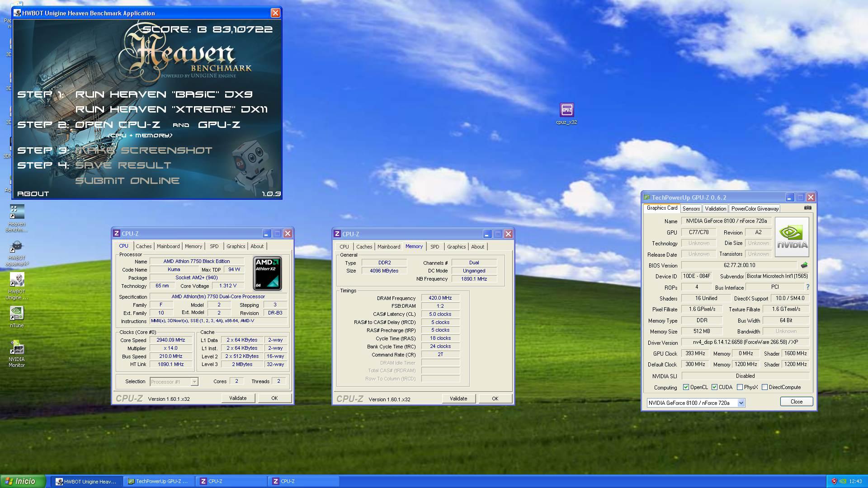Screen dimensions: 868x488
Task: Click the NB Frequency value 1890.1 MHz
Action: click(x=474, y=279)
